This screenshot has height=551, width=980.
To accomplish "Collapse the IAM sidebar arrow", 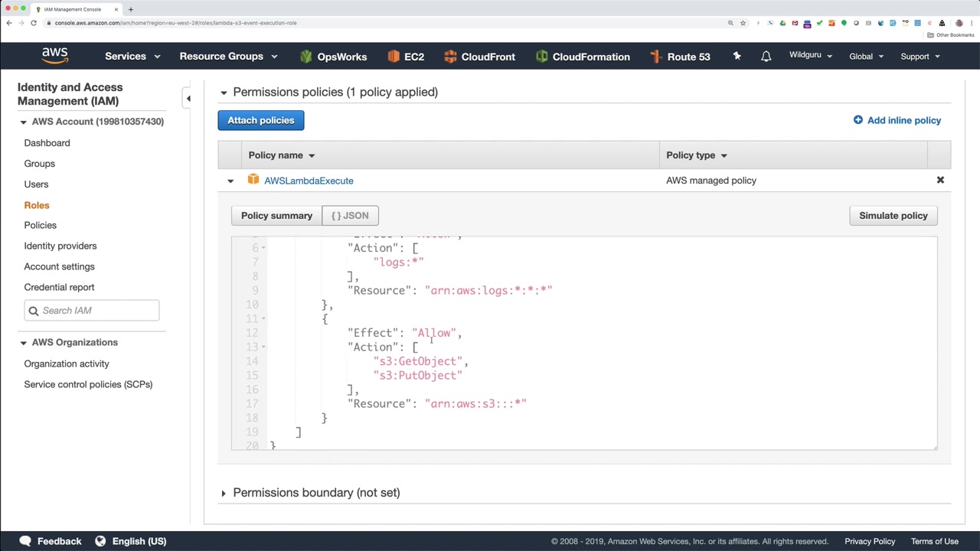I will [188, 98].
